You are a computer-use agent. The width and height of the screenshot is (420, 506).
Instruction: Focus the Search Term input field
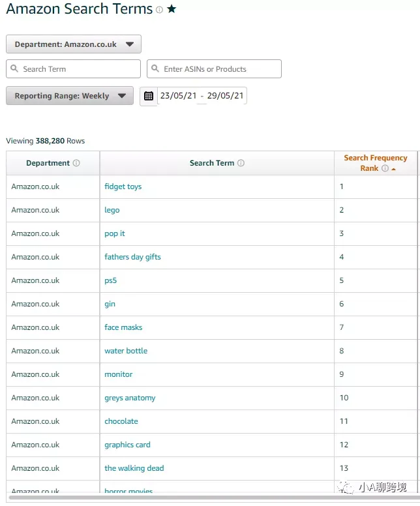click(x=73, y=68)
